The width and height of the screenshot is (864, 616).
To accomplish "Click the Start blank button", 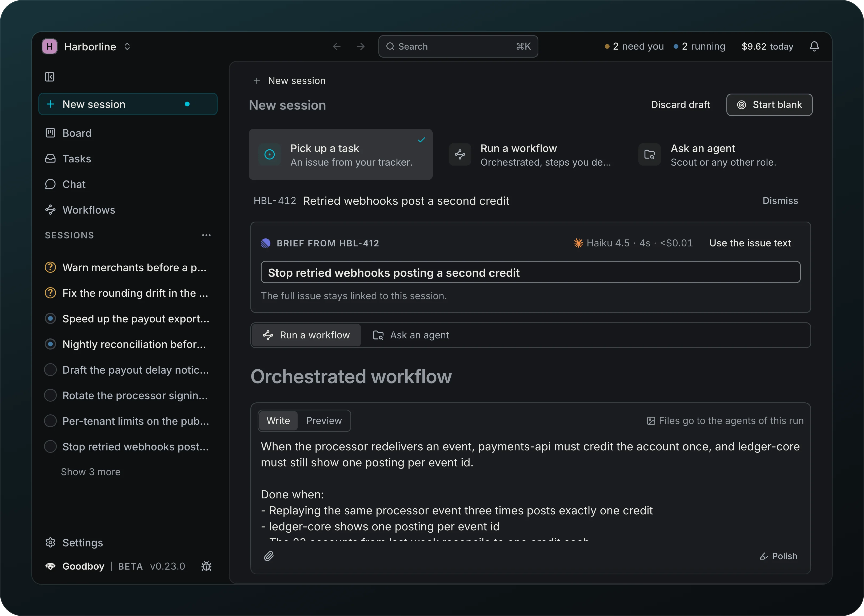I will (x=769, y=105).
